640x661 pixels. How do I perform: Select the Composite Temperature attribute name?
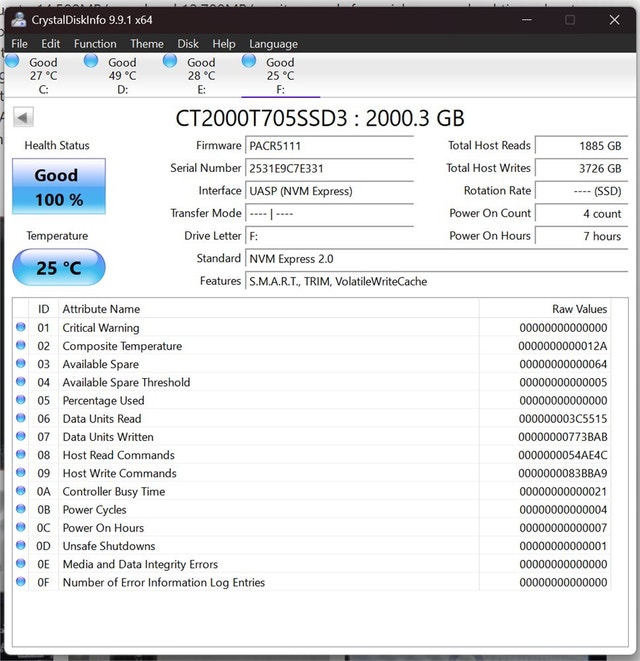pos(122,346)
